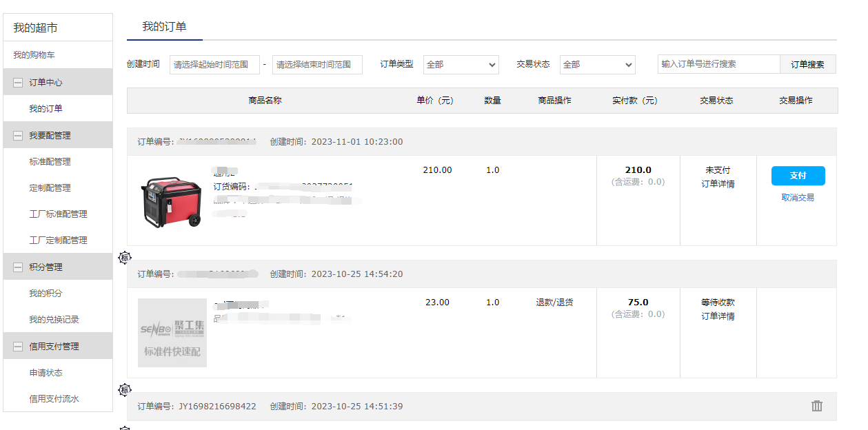This screenshot has width=868, height=430.
Task: Collapse the 信用支付管理 section via its minus icon
Action: pos(18,347)
